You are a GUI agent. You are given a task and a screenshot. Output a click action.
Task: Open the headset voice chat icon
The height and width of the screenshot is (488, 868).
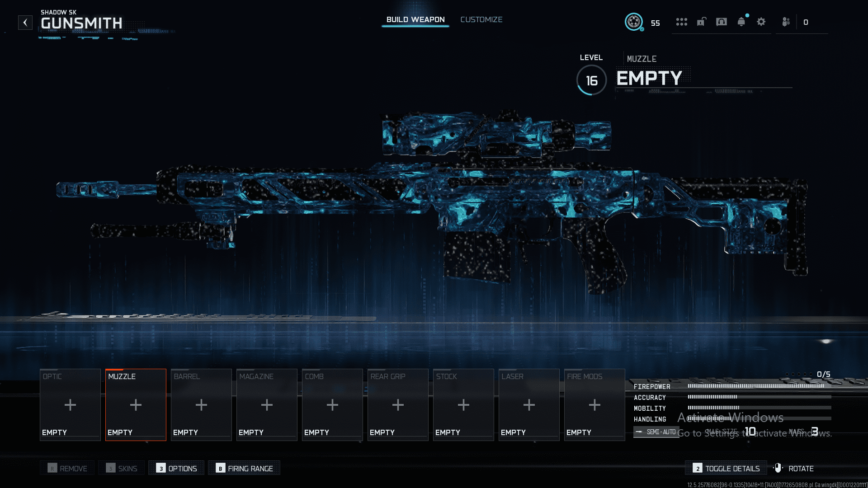coord(722,22)
